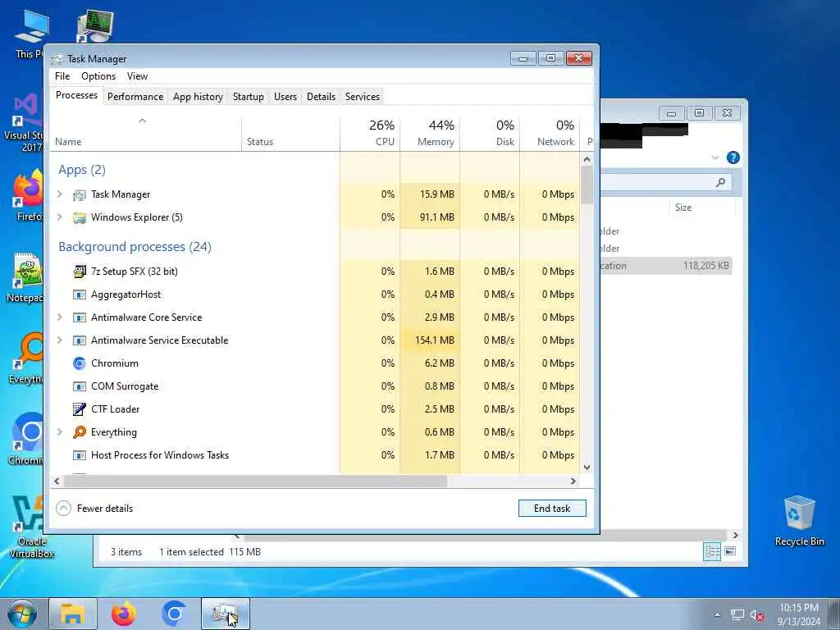840x630 pixels.
Task: Switch to the Users tab
Action: pyautogui.click(x=285, y=97)
